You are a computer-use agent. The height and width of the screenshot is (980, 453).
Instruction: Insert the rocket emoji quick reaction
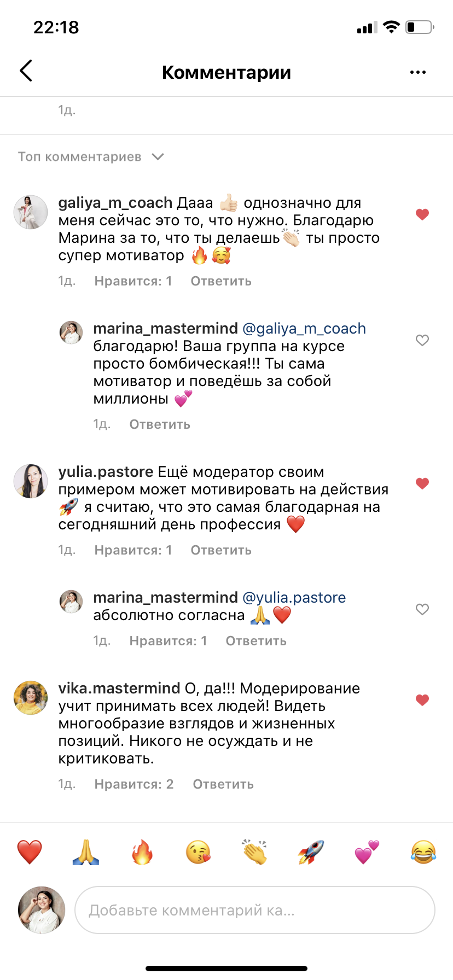[311, 852]
